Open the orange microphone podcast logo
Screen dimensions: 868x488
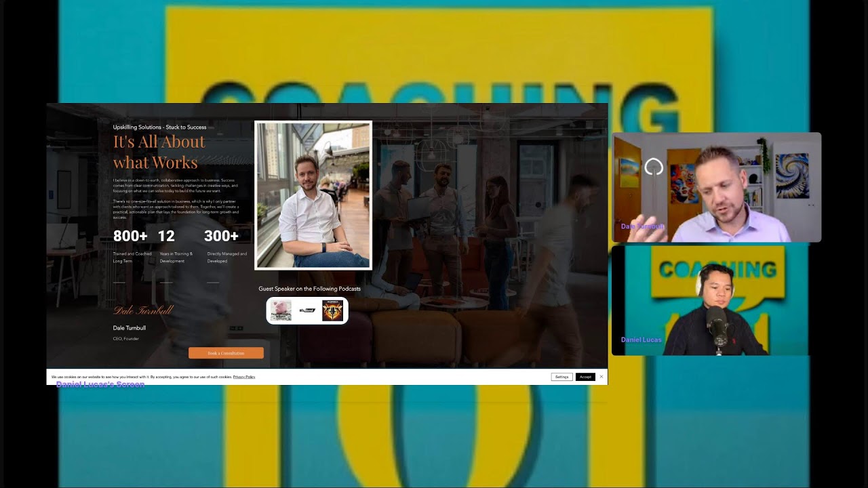(332, 310)
